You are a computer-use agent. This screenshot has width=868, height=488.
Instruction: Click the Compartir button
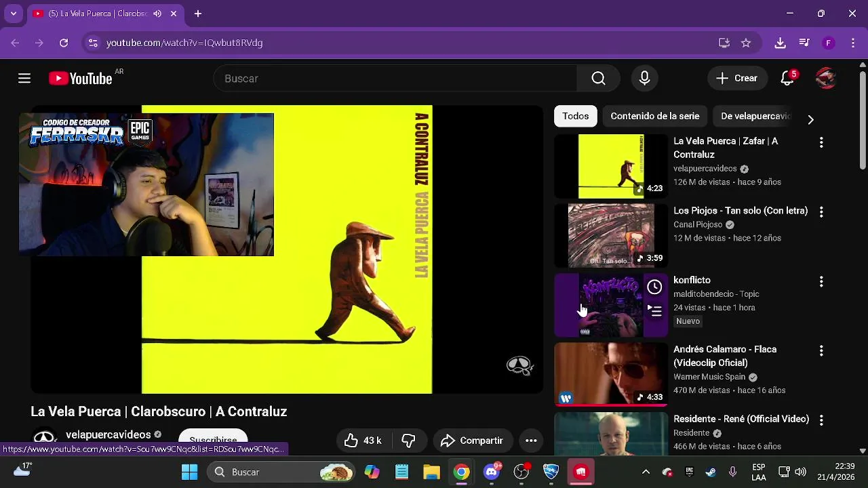point(472,441)
